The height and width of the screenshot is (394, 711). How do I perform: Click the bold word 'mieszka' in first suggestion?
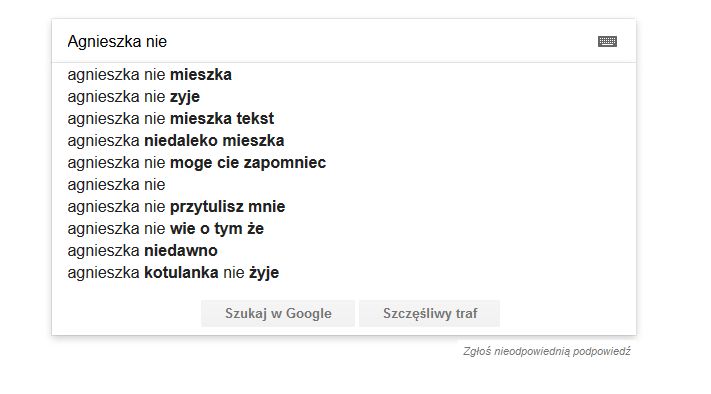[201, 74]
